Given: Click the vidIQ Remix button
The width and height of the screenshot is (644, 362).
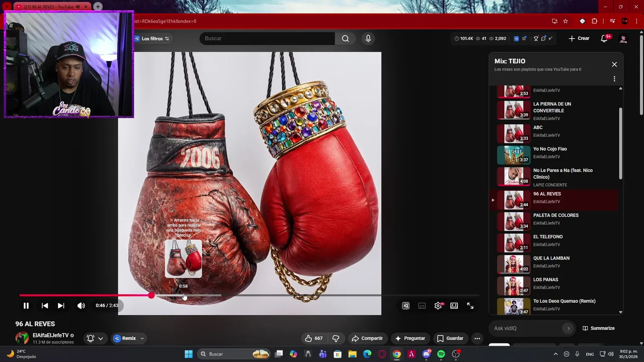Looking at the screenshot, I should [124, 338].
